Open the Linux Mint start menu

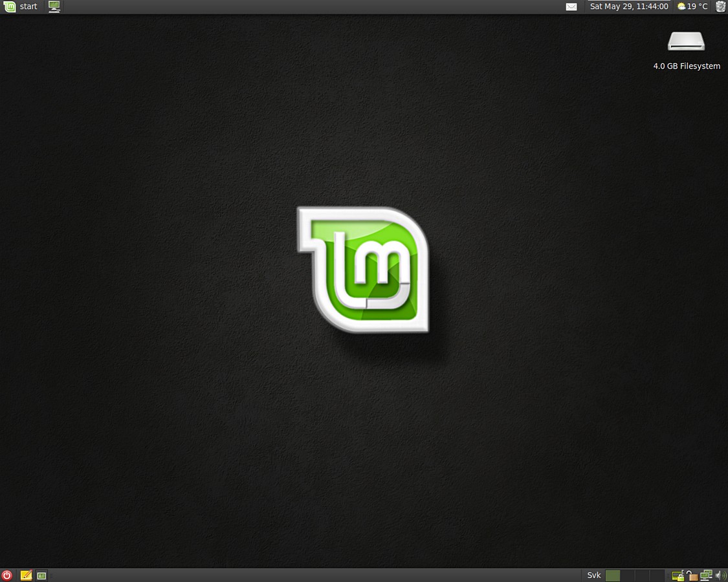click(x=21, y=6)
